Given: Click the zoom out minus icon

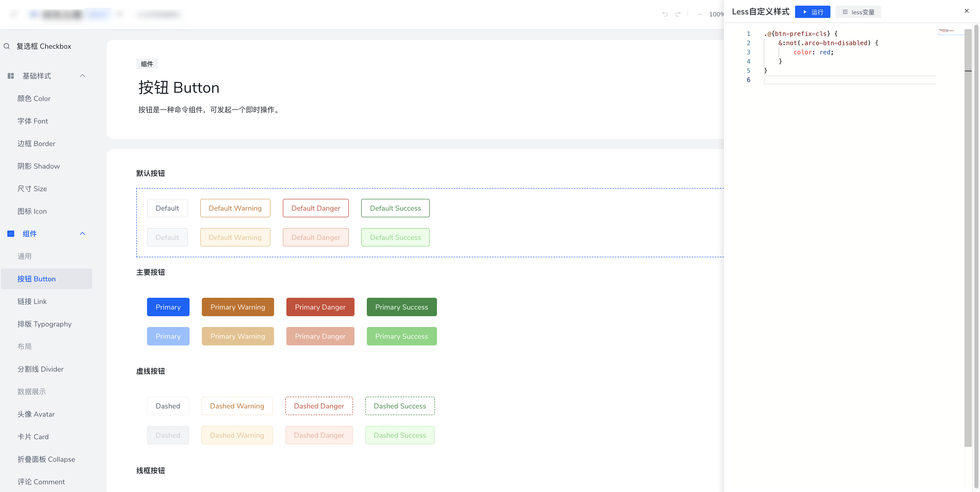Looking at the screenshot, I should 700,14.
